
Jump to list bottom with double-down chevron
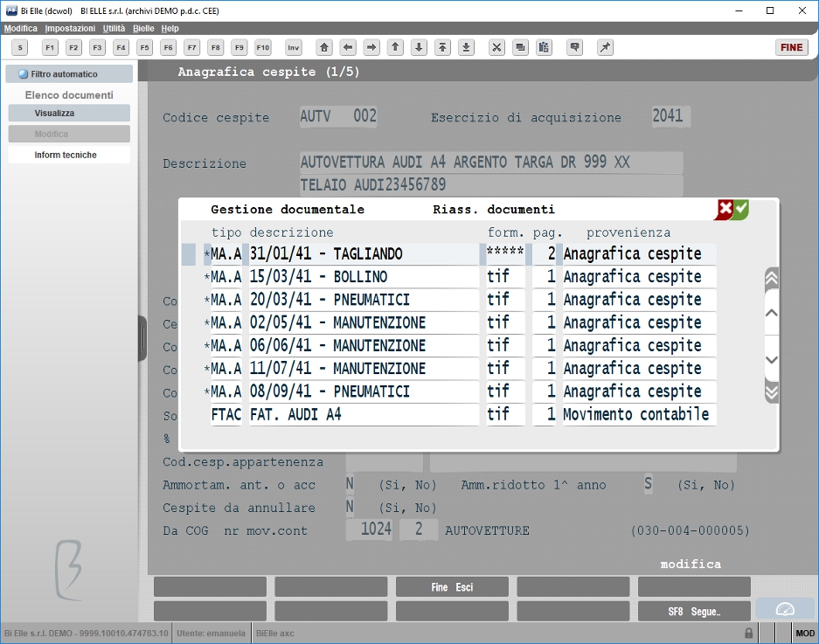(x=772, y=392)
